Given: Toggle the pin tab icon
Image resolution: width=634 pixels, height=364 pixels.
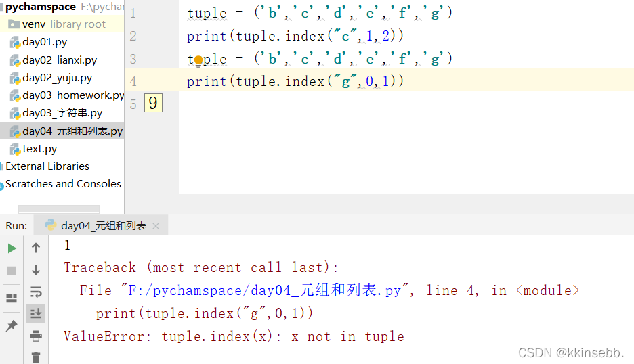Looking at the screenshot, I should 12,325.
